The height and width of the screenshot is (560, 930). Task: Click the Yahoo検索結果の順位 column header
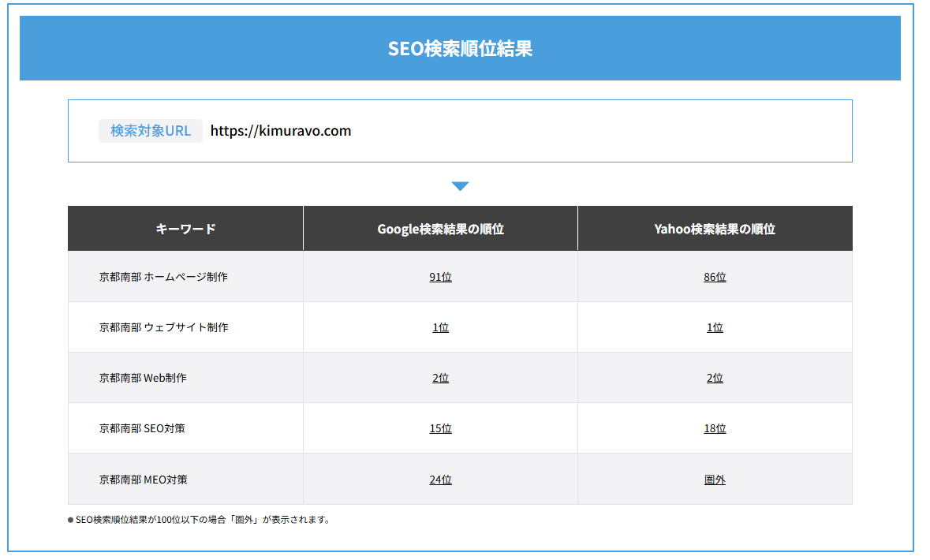point(715,228)
